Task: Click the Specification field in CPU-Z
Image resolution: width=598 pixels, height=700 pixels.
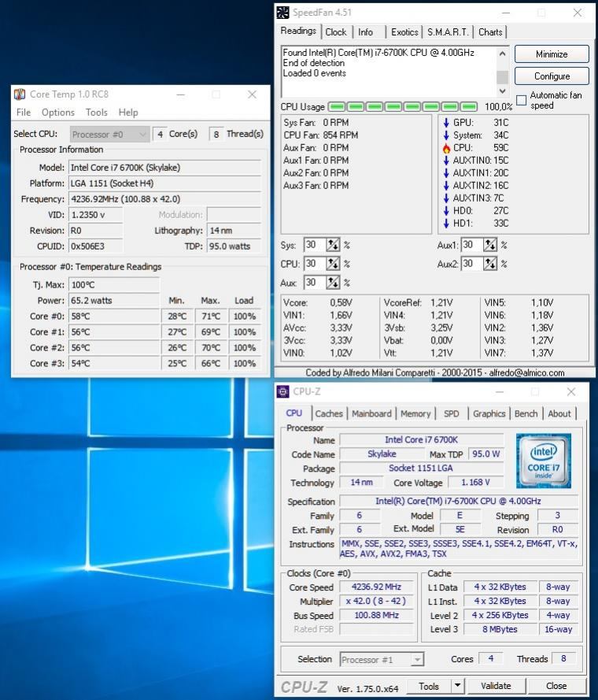Action: 458,501
